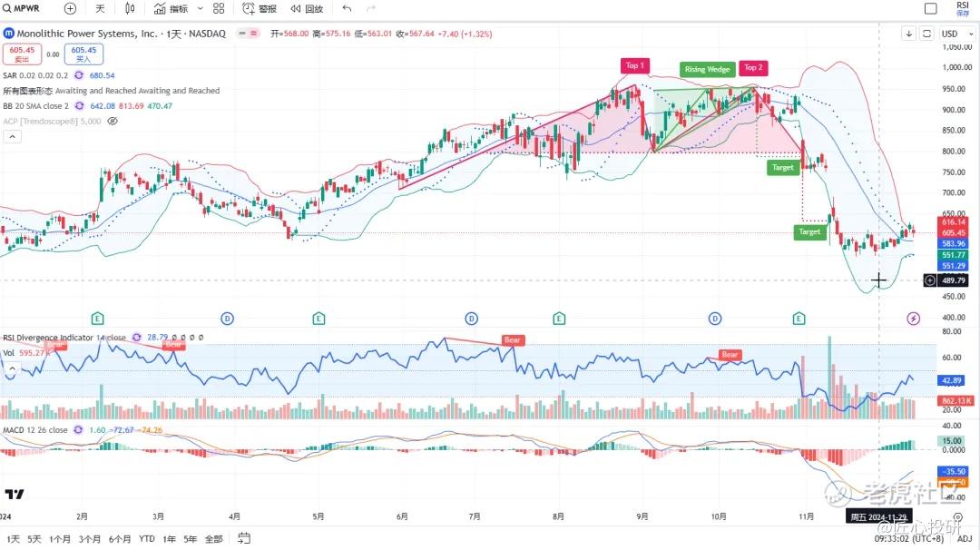Select the 5天 date range
Image resolution: width=980 pixels, height=550 pixels.
click(34, 539)
